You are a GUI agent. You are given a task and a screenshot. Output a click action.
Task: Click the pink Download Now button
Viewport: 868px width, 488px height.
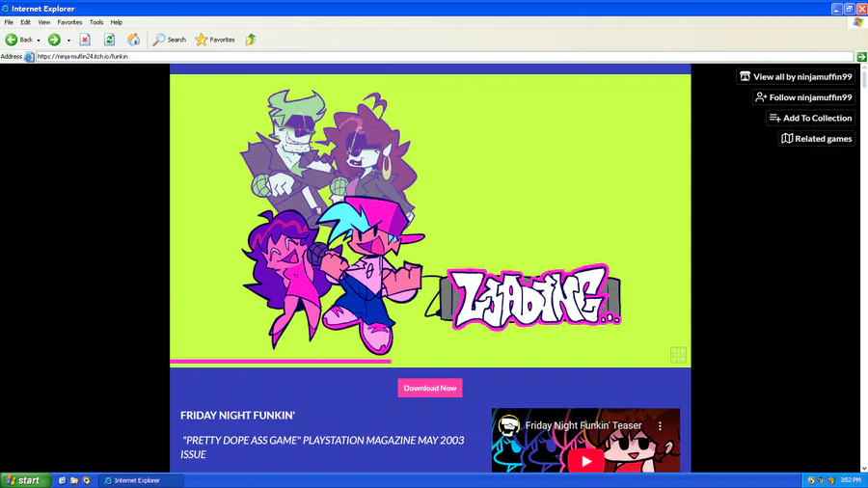(430, 388)
